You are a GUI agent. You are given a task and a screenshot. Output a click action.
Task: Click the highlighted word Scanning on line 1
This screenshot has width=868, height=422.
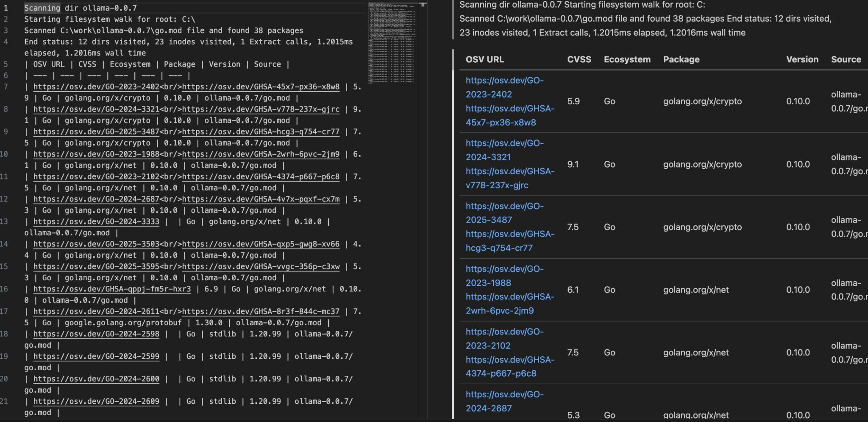[42, 8]
